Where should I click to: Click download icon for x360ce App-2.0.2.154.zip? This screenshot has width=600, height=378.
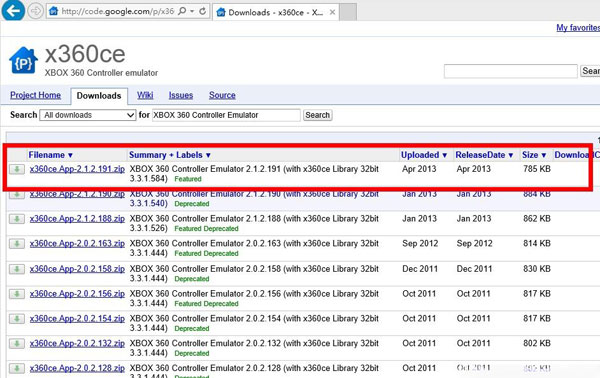coord(17,319)
